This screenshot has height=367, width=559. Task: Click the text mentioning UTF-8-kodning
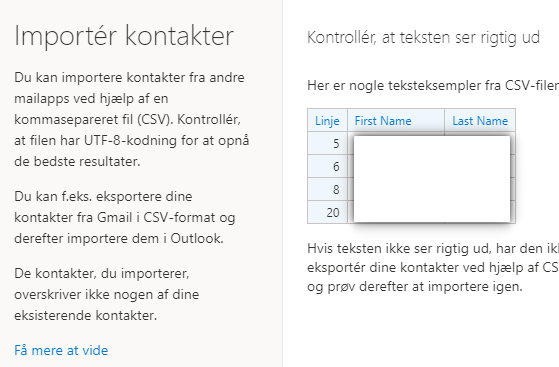[132, 141]
